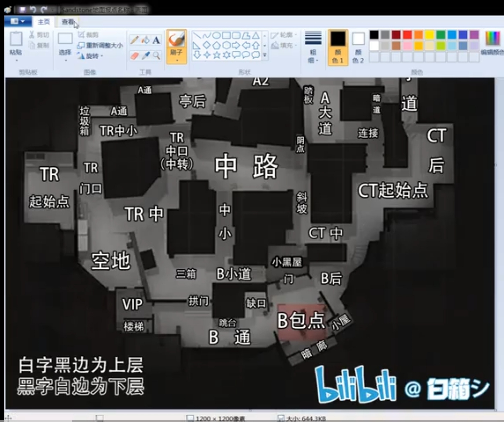Expand the 粘贴 (Paste) dropdown arrow
Screen dimensions: 504x422
click(16, 61)
